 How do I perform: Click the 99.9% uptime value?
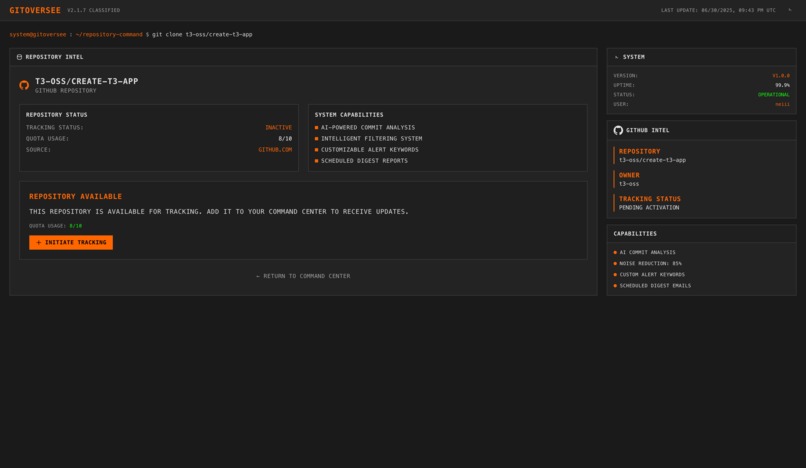click(x=782, y=85)
